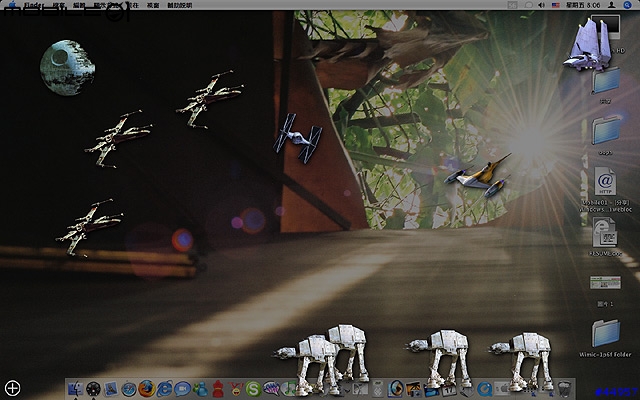Open Safari compass icon in Dock
The height and width of the screenshot is (400, 640).
129,389
